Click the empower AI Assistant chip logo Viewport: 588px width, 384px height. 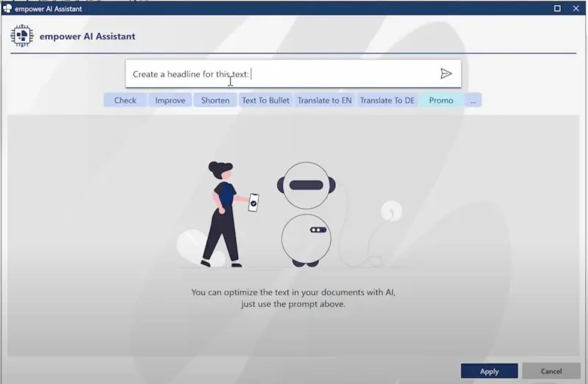pyautogui.click(x=22, y=36)
